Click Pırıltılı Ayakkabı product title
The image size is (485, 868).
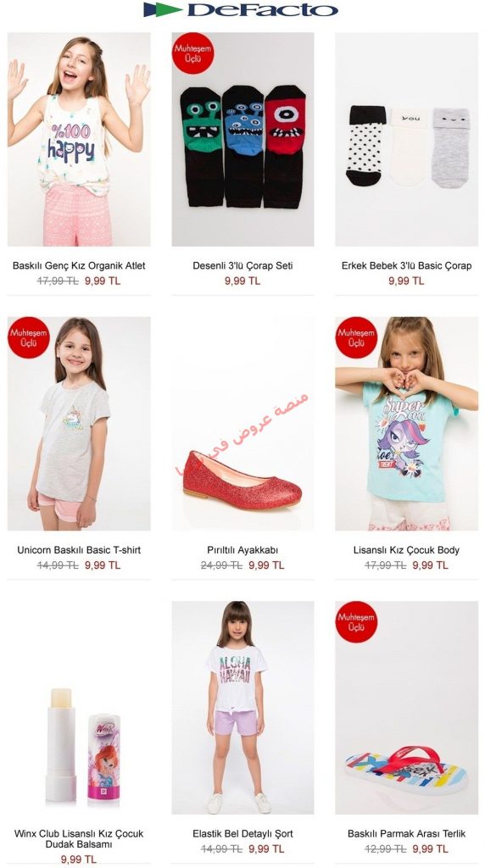[242, 550]
